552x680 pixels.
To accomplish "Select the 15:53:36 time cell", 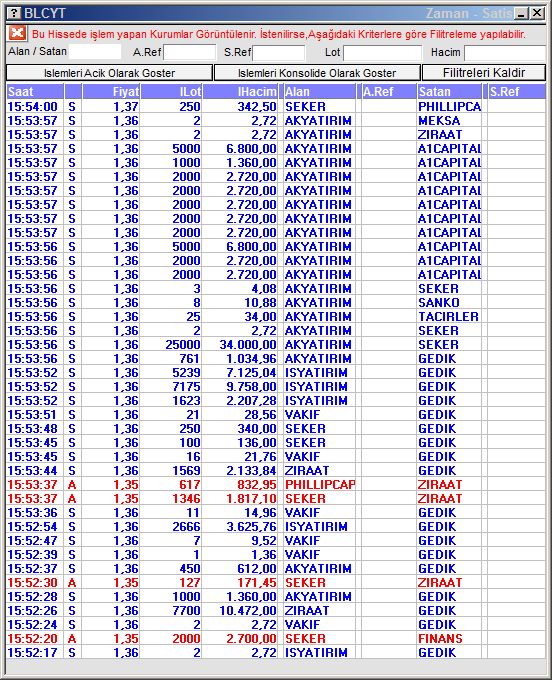I will pyautogui.click(x=33, y=513).
